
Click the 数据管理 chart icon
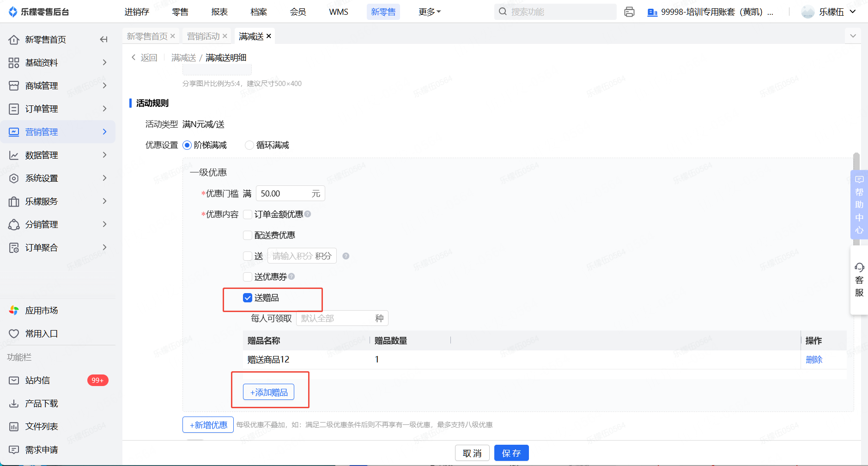(x=14, y=155)
